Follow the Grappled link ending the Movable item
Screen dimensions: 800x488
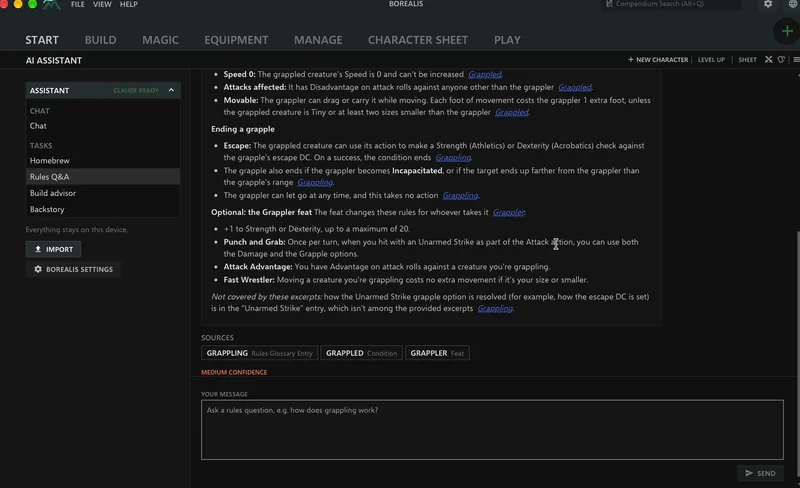click(x=512, y=112)
